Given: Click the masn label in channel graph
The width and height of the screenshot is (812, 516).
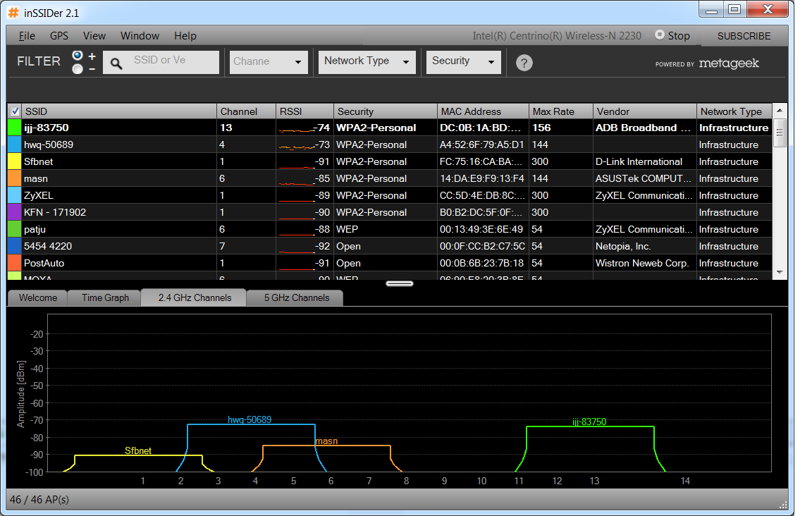Looking at the screenshot, I should click(326, 441).
